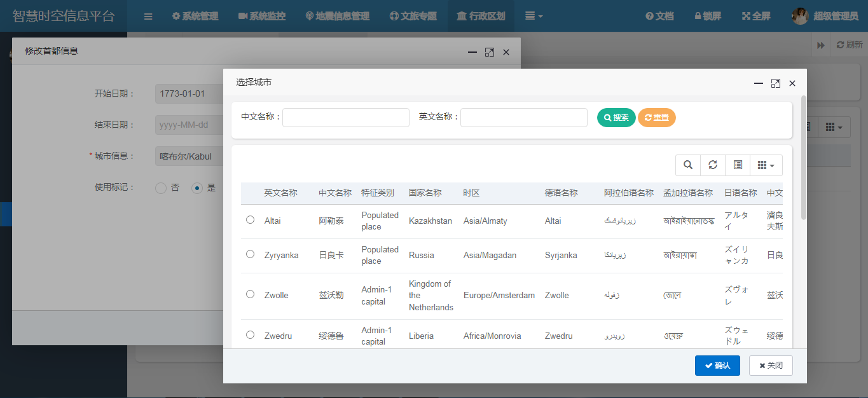Open the 行政区划 menu
Image resolution: width=868 pixels, height=398 pixels.
click(x=481, y=17)
